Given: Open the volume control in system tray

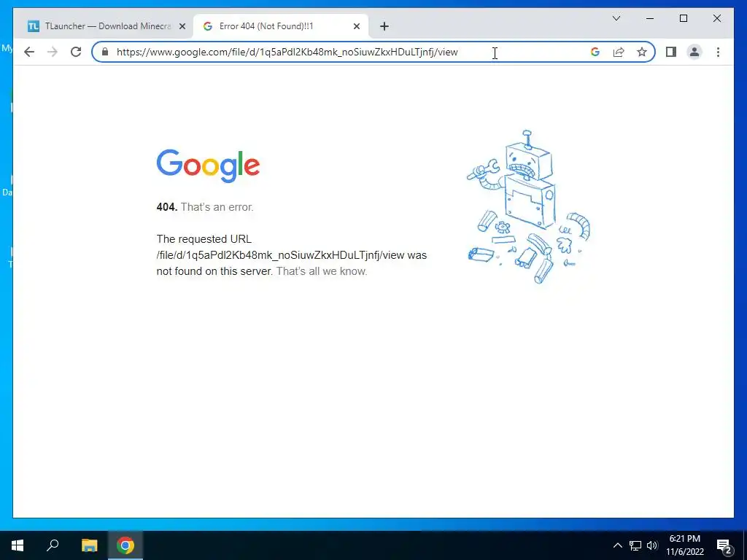Looking at the screenshot, I should [x=652, y=545].
